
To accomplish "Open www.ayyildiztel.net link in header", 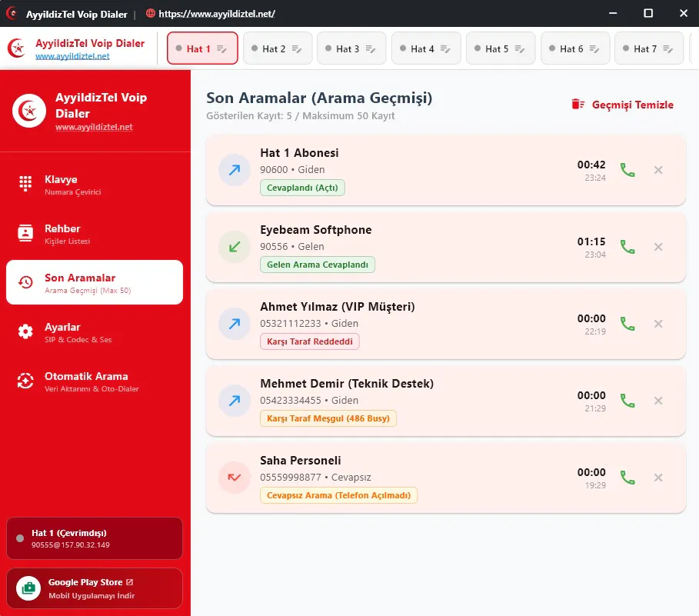I will 72,56.
